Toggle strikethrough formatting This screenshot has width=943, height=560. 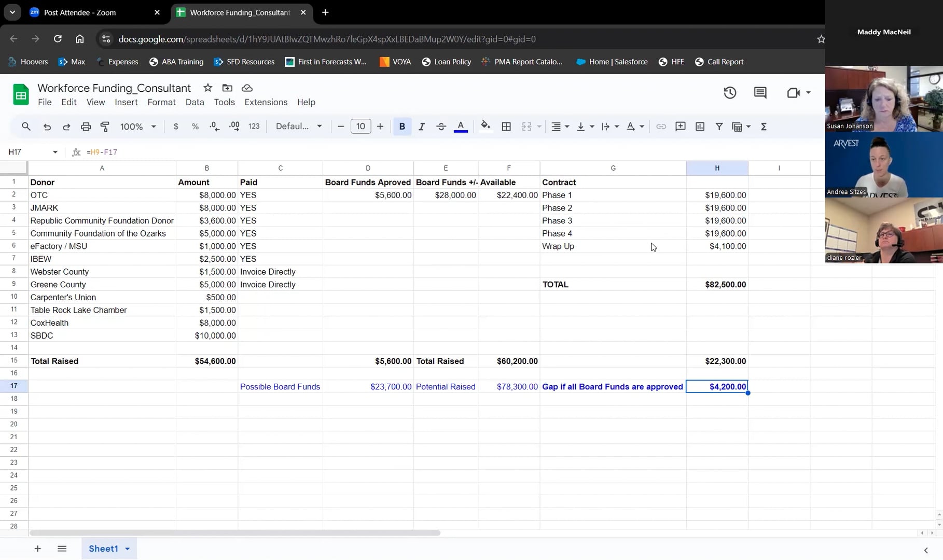pos(441,127)
